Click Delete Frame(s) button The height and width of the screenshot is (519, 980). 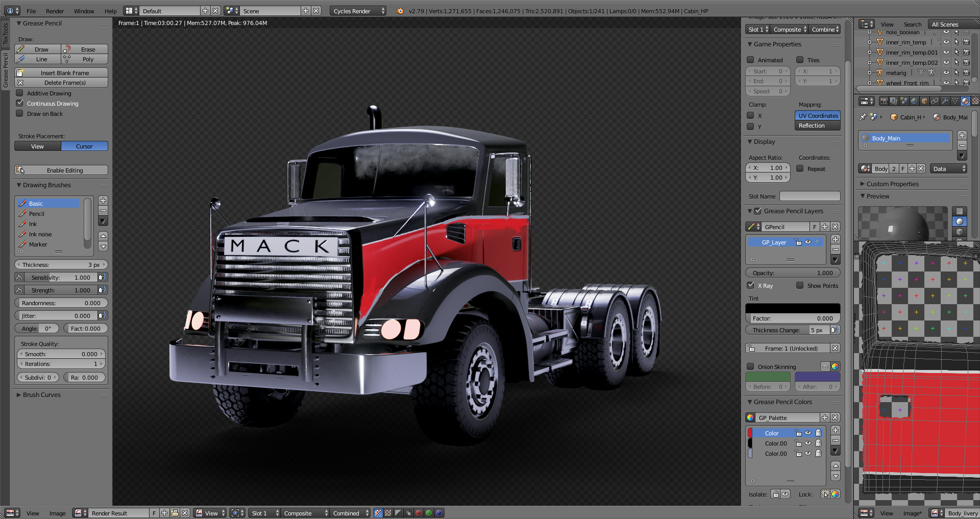[x=61, y=83]
